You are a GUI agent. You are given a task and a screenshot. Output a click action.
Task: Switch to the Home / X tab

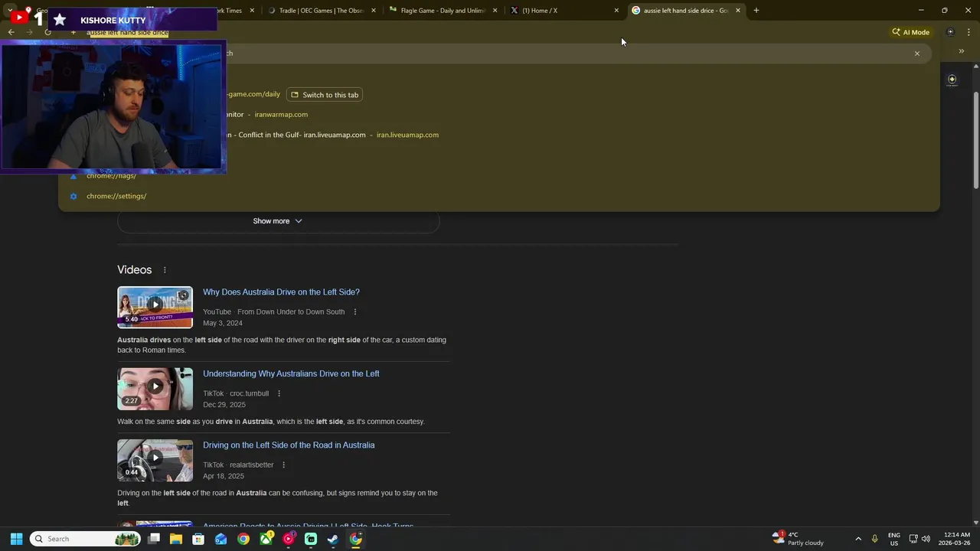[x=564, y=11]
